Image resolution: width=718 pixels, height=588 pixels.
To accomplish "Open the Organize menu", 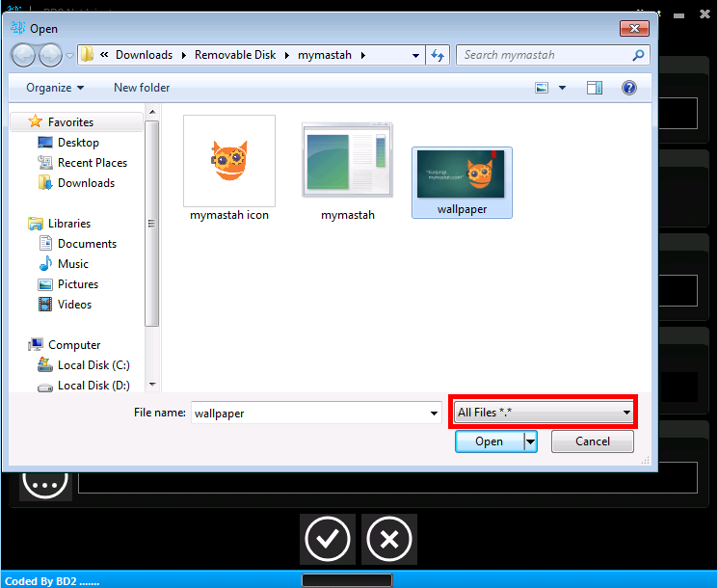I will click(x=55, y=88).
